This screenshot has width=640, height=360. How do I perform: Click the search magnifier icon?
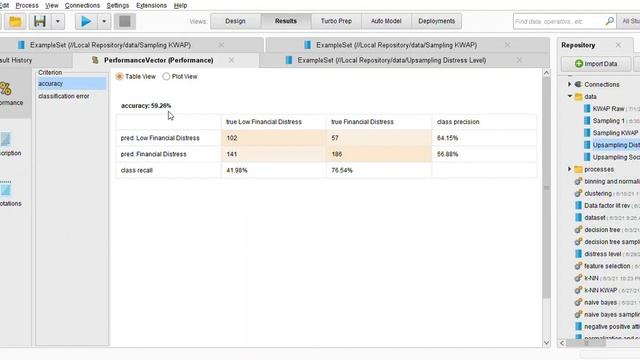pyautogui.click(x=609, y=21)
